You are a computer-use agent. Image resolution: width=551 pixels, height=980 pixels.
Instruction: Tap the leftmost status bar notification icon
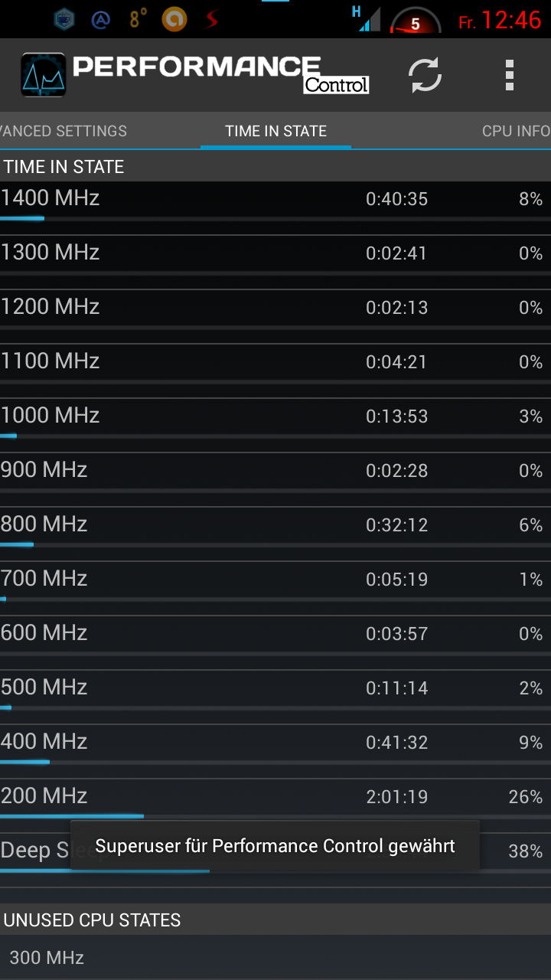pyautogui.click(x=64, y=20)
